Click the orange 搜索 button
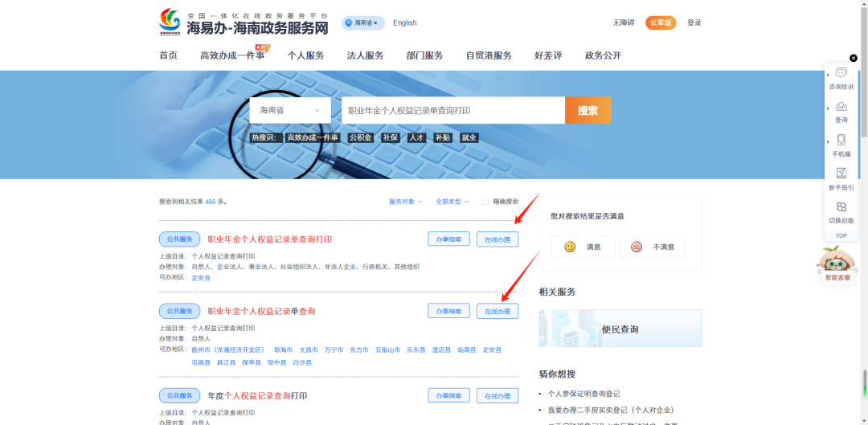 (x=588, y=110)
